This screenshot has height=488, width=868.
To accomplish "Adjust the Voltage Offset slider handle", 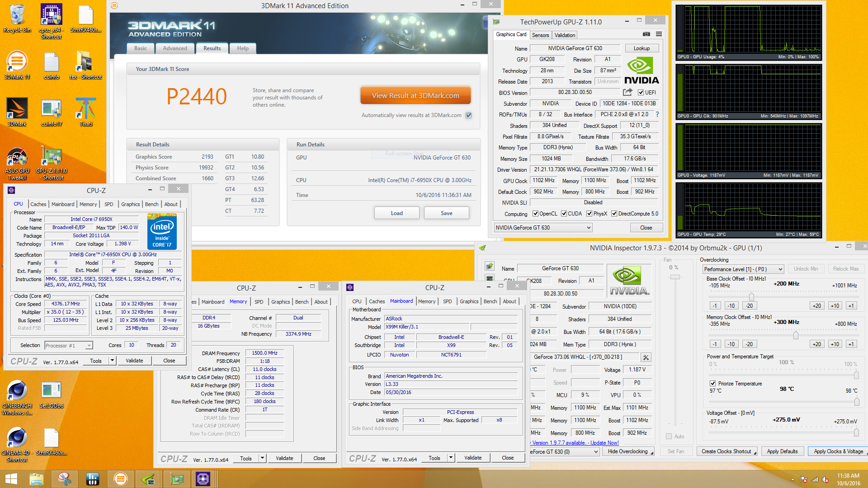I will (856, 432).
